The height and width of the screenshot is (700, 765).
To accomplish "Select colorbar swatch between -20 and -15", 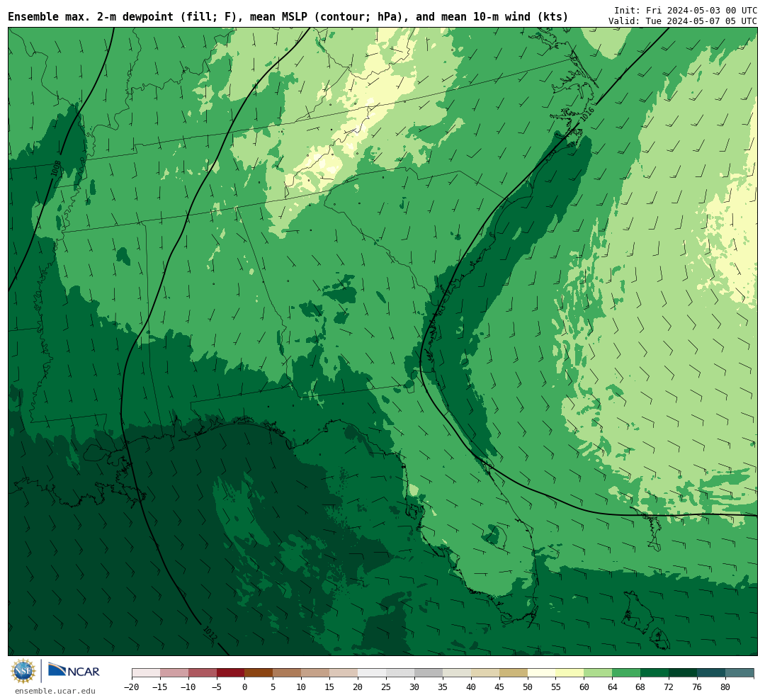I will tap(146, 673).
